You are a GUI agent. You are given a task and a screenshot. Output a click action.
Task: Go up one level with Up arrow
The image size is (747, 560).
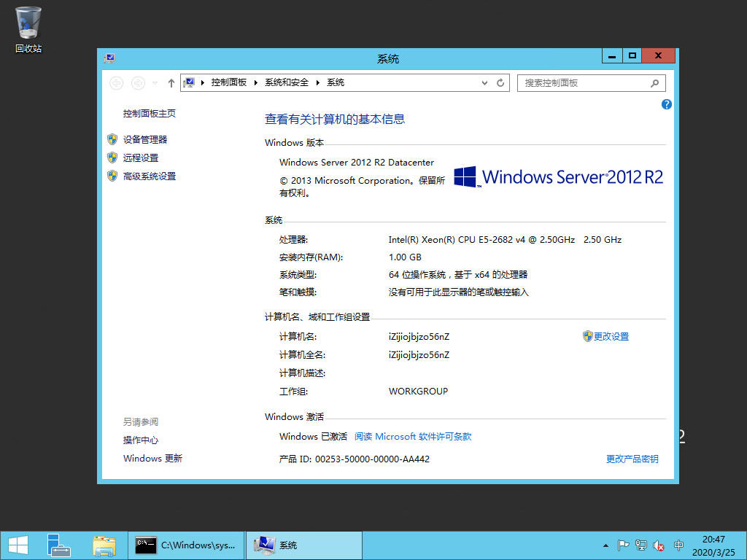click(171, 83)
